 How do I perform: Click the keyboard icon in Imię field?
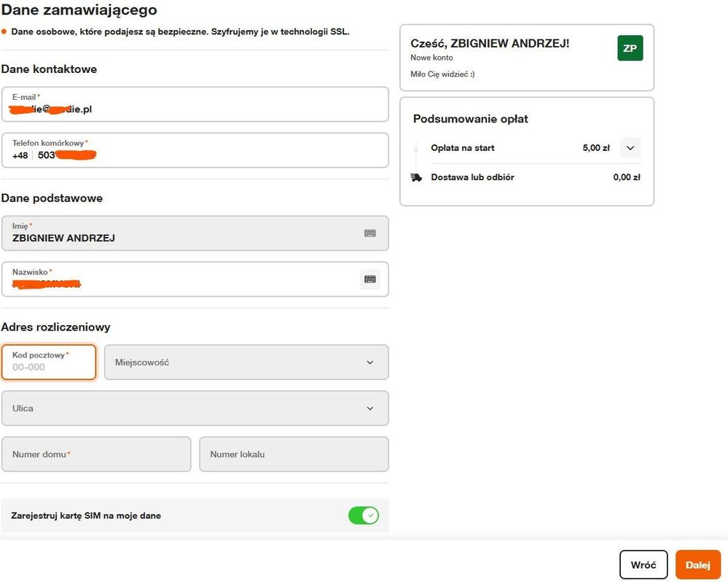(370, 233)
